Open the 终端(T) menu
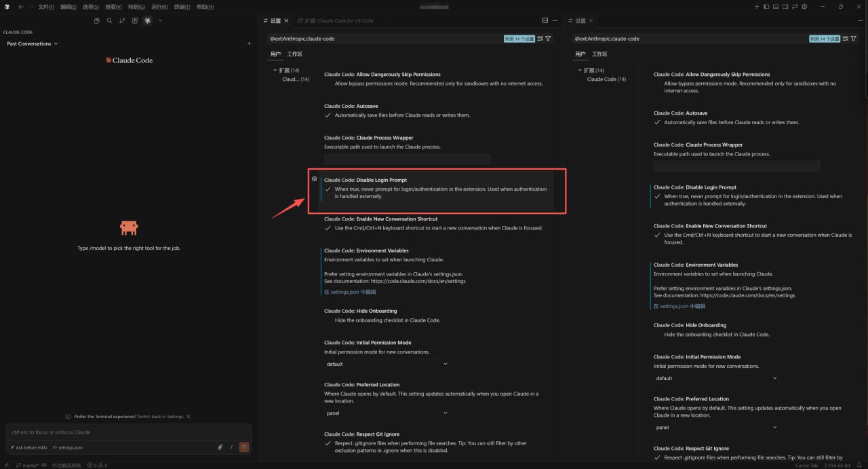Image resolution: width=868 pixels, height=469 pixels. coord(182,7)
